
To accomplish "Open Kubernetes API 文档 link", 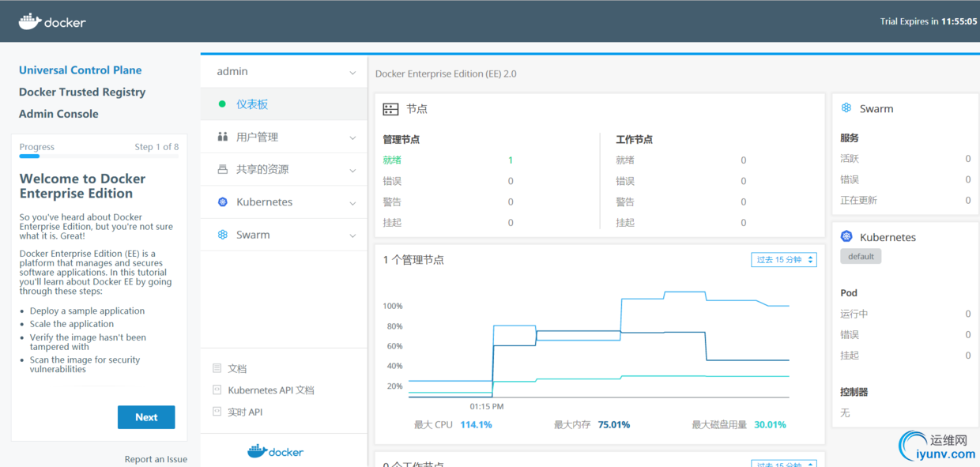I will (x=271, y=390).
